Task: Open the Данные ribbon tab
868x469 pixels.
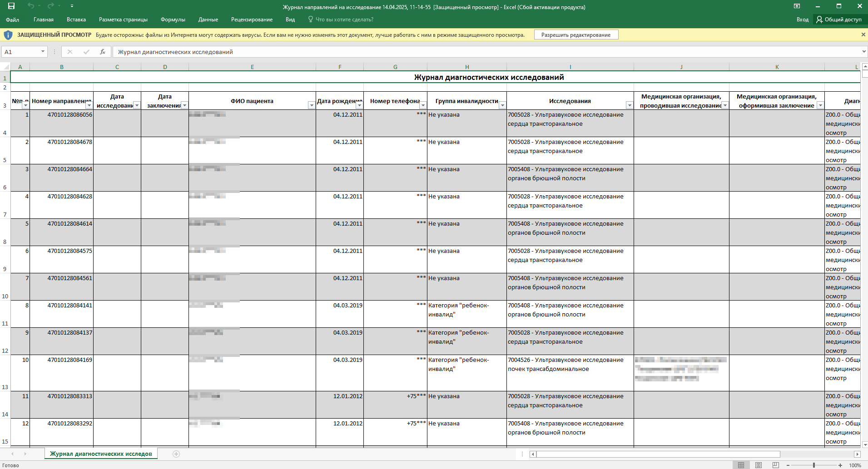Action: [x=208, y=20]
